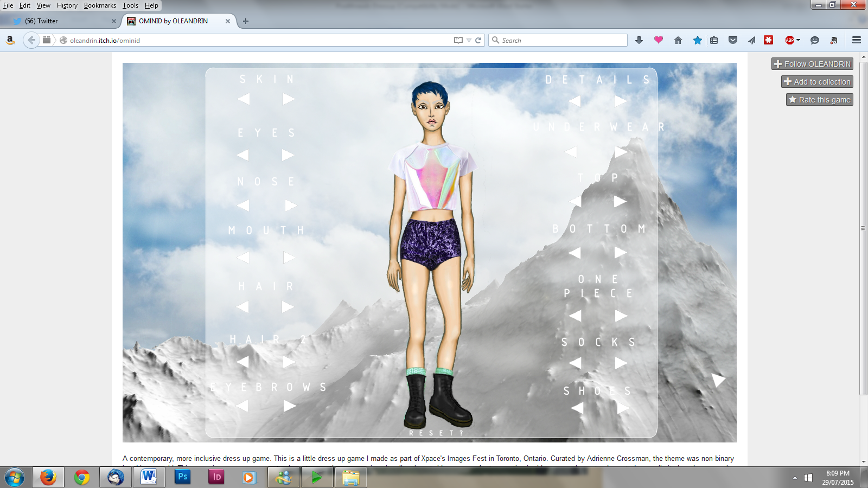The height and width of the screenshot is (488, 868).
Task: Click the right arrow under SHOES
Action: 623,408
